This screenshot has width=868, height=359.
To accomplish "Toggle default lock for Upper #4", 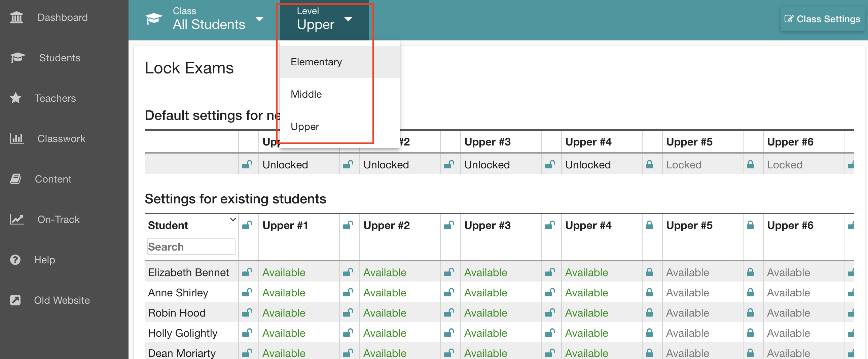I will click(x=550, y=164).
